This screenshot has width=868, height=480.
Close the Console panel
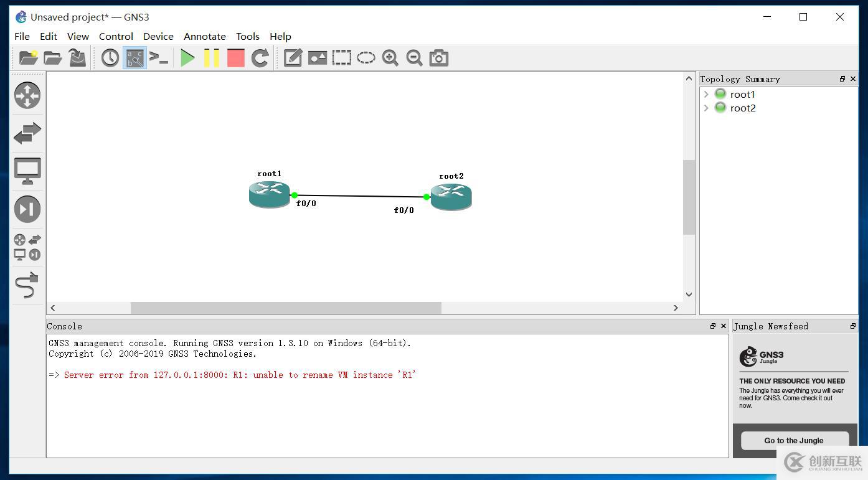(724, 326)
